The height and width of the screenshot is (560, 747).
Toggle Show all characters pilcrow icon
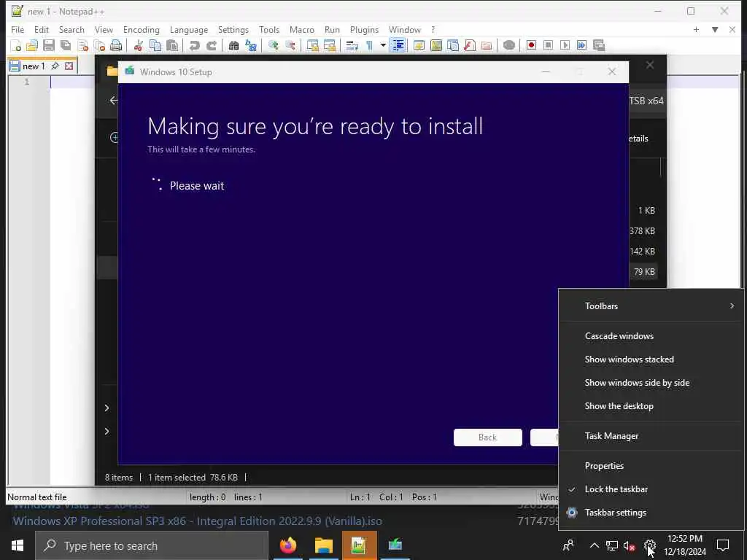369,46
